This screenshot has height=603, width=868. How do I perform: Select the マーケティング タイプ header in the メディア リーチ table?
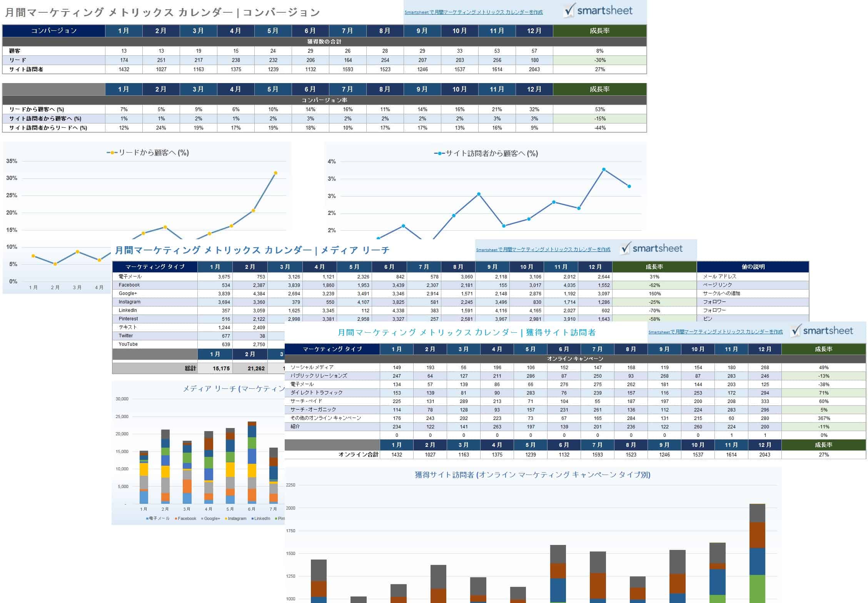tap(155, 267)
